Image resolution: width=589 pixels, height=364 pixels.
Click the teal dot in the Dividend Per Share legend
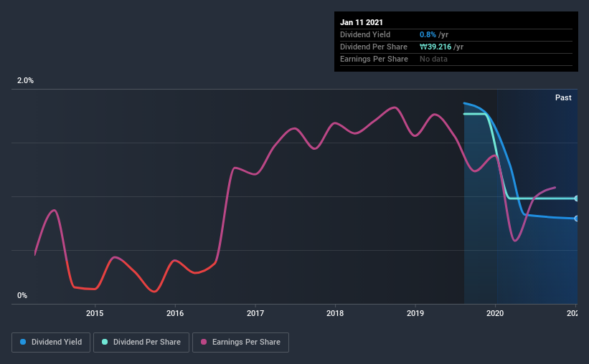pyautogui.click(x=105, y=343)
